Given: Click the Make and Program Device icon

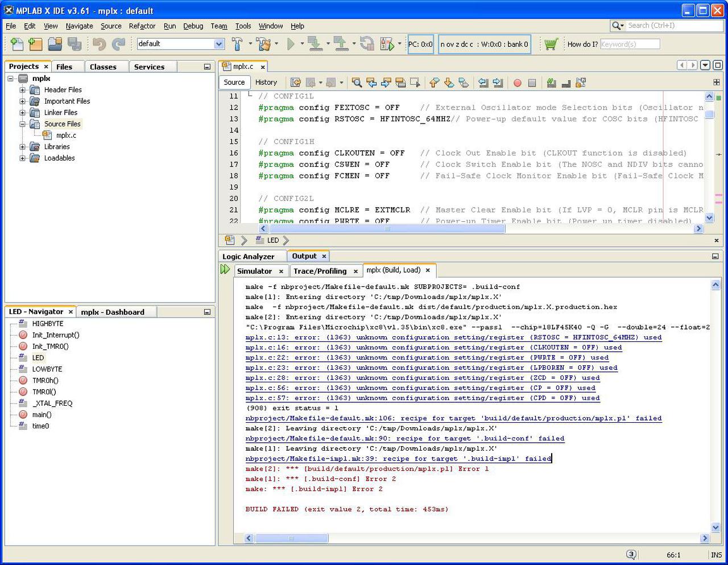Looking at the screenshot, I should point(314,44).
